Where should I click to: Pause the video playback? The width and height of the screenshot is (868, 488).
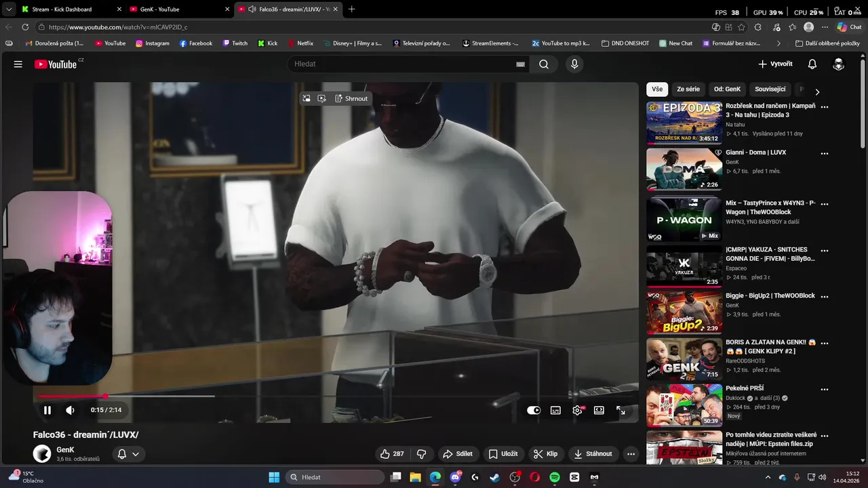[x=47, y=410]
